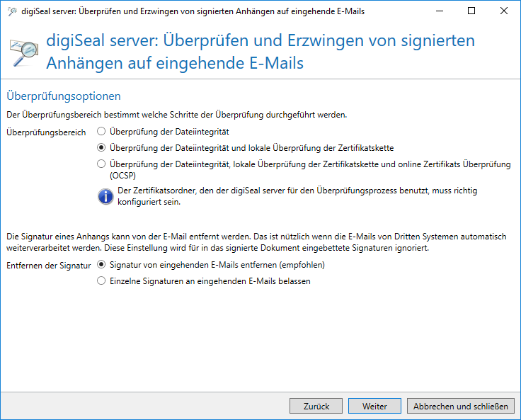Maximize the digiSeal server window

click(x=471, y=11)
